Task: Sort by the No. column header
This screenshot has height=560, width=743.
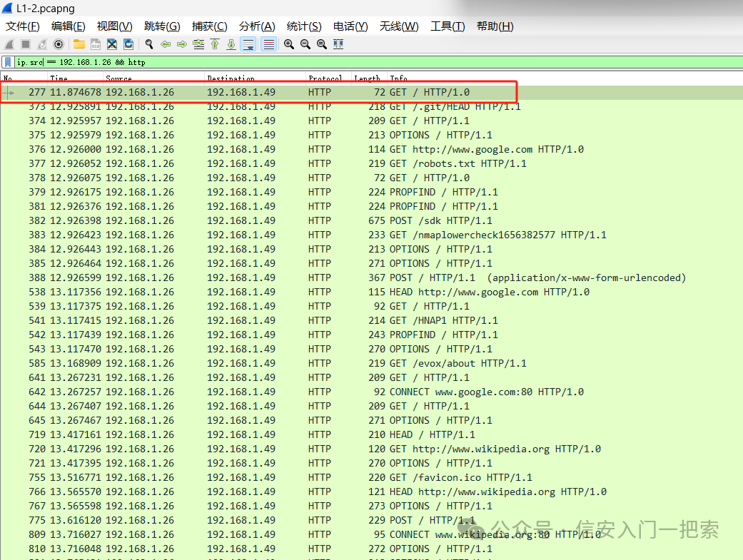Action: [24, 78]
